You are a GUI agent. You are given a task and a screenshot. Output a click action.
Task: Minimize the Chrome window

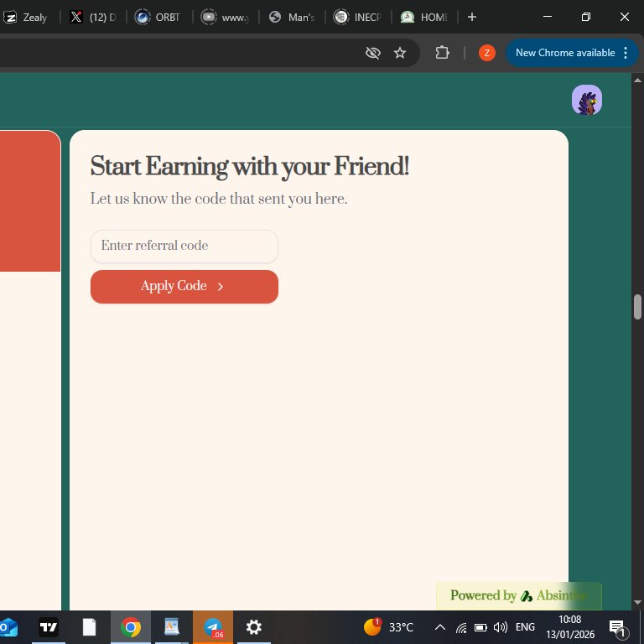pyautogui.click(x=548, y=17)
